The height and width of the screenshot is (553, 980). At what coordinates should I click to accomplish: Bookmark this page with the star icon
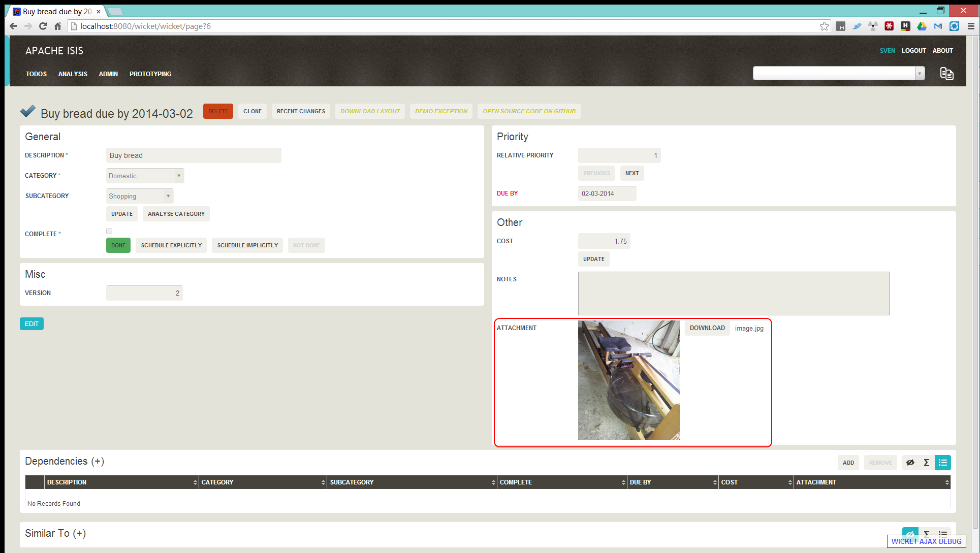click(824, 26)
